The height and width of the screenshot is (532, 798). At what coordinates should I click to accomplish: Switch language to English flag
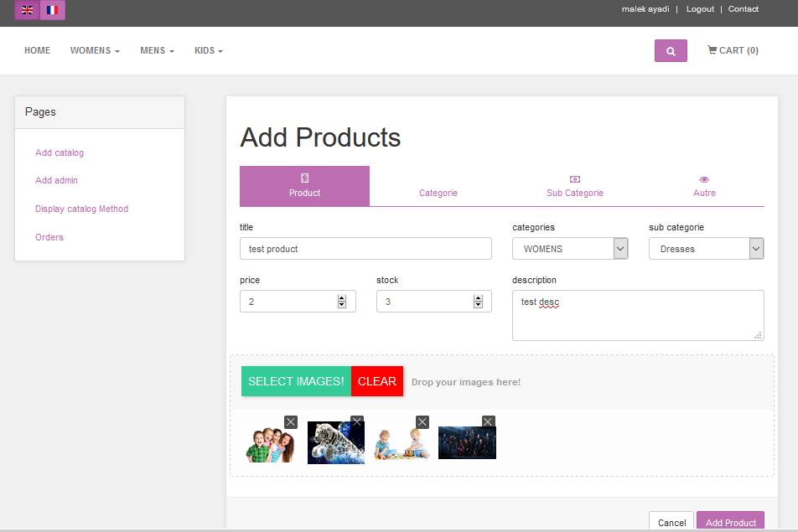27,10
